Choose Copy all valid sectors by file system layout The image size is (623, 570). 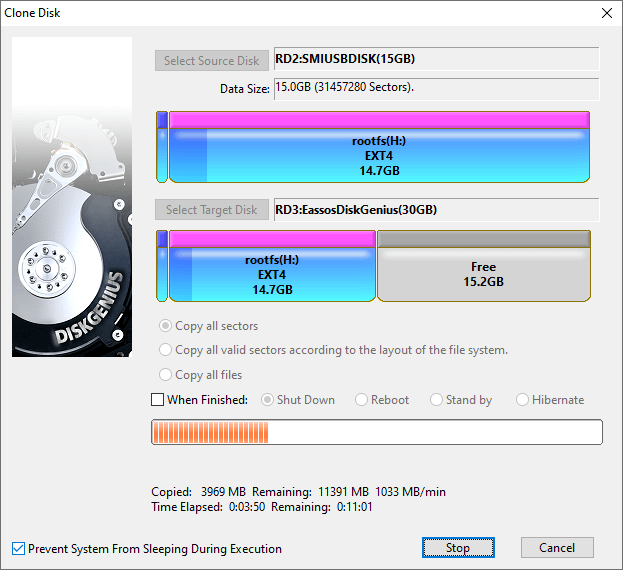(166, 350)
